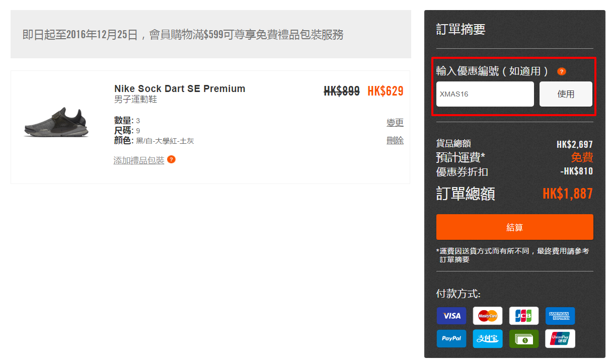Viewport: 610px width, 364px height.
Task: Open the Nike Sock Dart shoe thumbnail
Action: point(56,122)
